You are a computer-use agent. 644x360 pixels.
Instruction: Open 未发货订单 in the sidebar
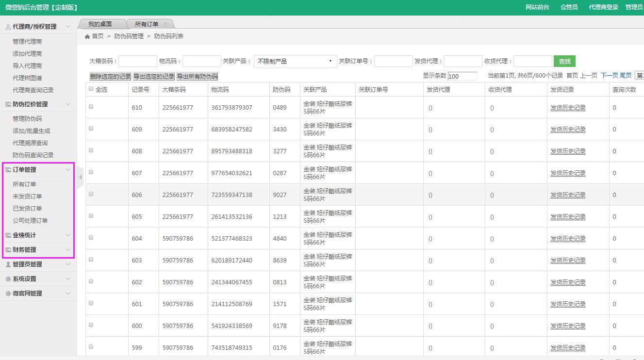pyautogui.click(x=27, y=196)
